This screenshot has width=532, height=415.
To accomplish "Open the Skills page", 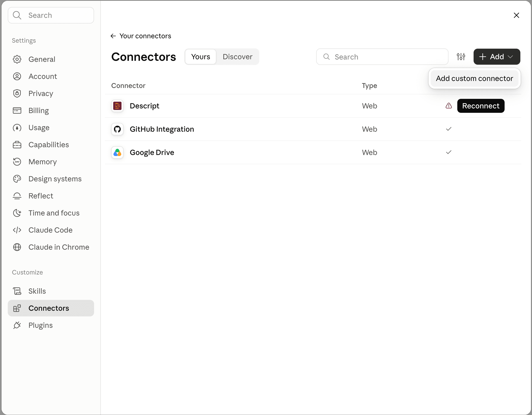I will [x=51, y=291].
